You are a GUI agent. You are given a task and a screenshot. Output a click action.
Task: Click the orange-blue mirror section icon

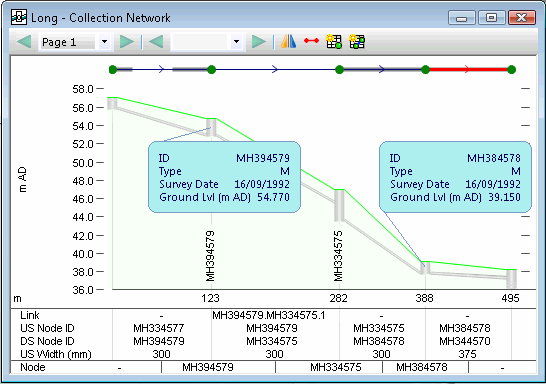(x=289, y=41)
